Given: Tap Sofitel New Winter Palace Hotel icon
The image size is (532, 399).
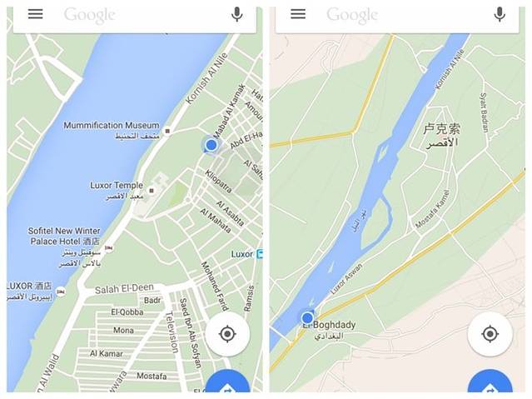Looking at the screenshot, I should pyautogui.click(x=108, y=248).
